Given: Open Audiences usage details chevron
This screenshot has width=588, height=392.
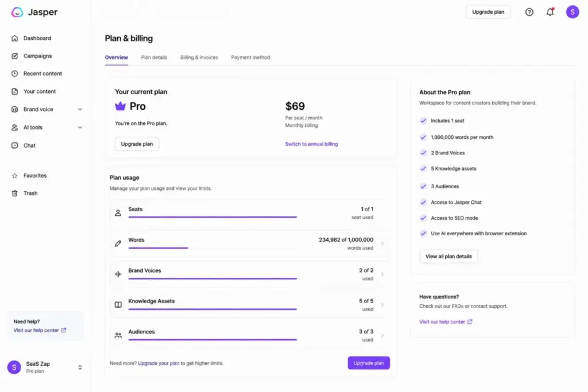Looking at the screenshot, I should pyautogui.click(x=382, y=335).
